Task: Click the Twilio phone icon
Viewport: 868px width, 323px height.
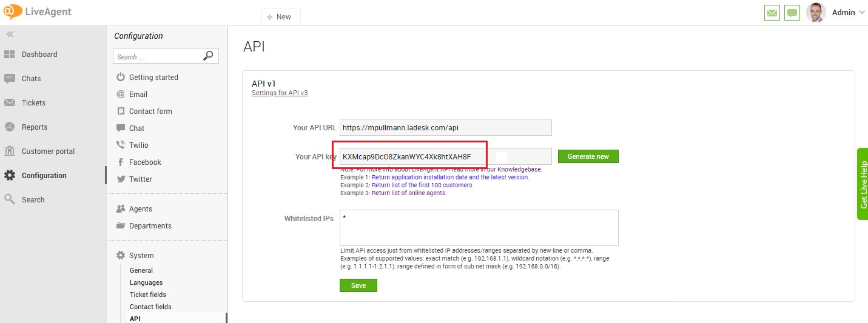Action: coord(120,145)
